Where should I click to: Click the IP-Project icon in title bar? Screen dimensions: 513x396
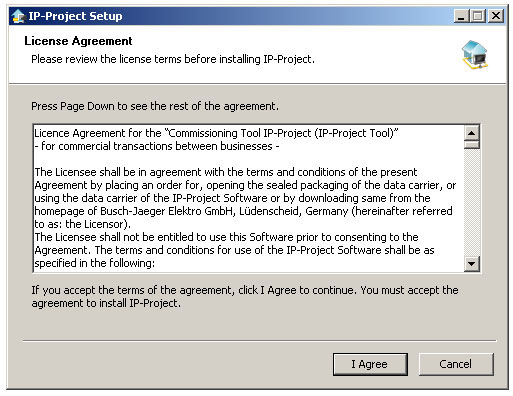18,16
